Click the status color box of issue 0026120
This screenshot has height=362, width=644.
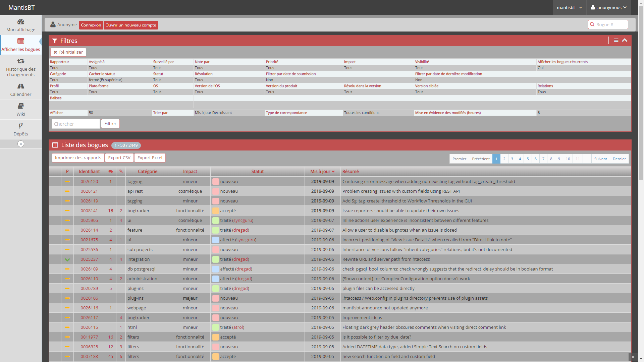(x=216, y=182)
